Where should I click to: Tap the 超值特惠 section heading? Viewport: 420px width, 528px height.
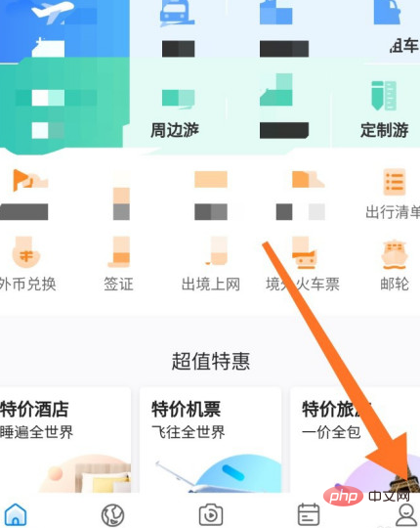coord(211,361)
